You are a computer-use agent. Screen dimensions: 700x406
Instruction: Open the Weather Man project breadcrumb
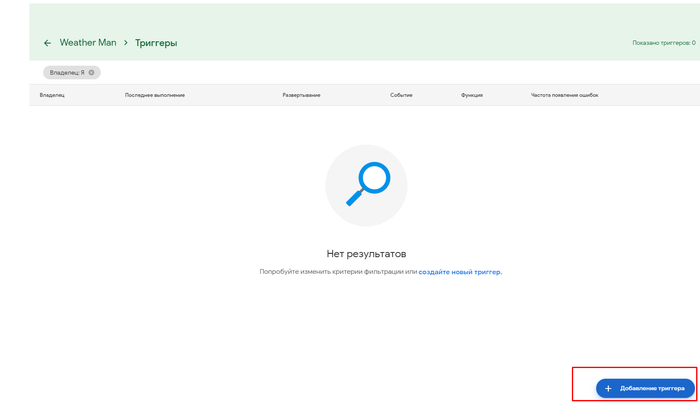88,43
